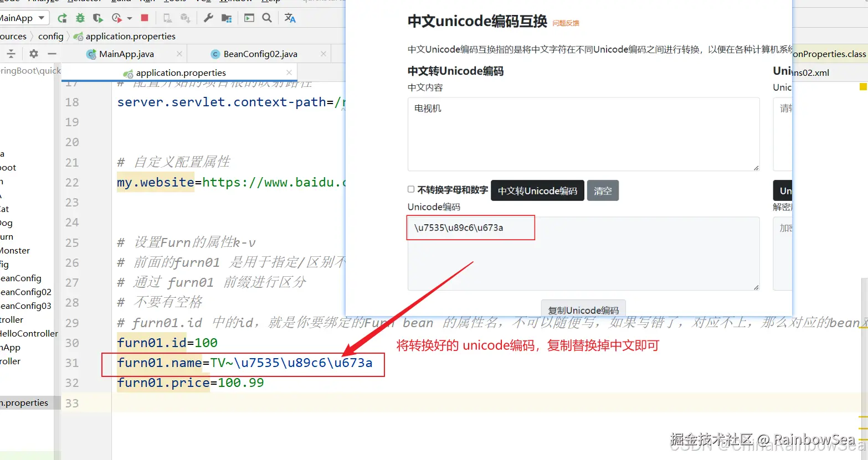Collapse all in the Project panel

[x=11, y=54]
